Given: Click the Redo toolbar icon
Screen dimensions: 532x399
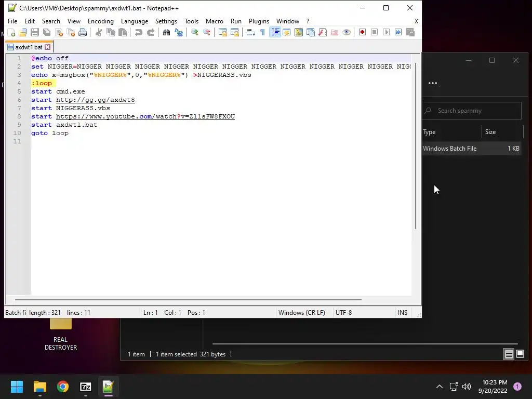Looking at the screenshot, I should pos(150,32).
